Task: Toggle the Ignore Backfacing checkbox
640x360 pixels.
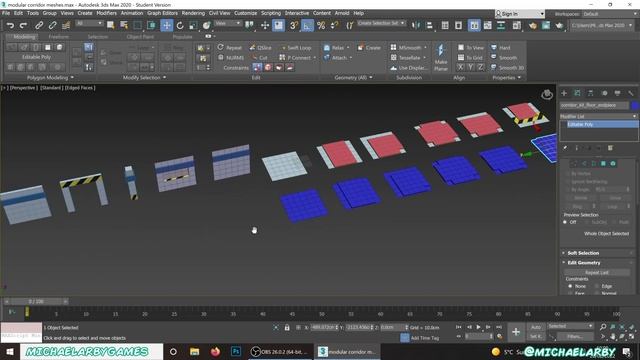Action: 567,181
